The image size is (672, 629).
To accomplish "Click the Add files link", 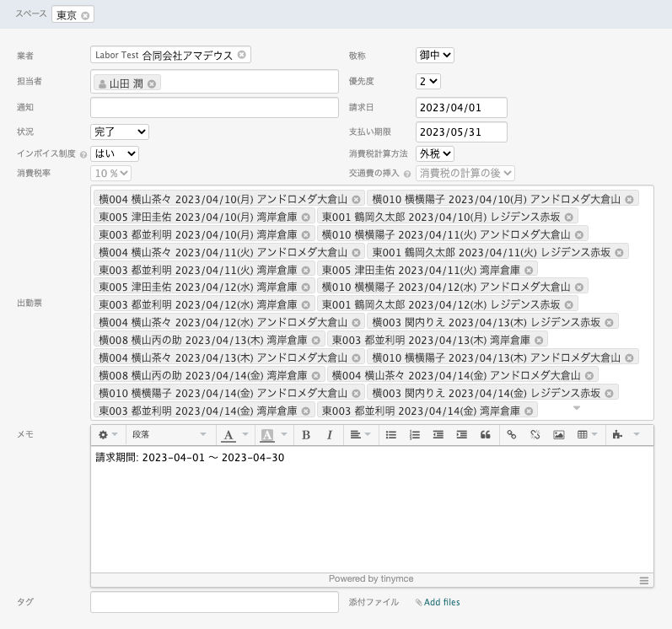I will pos(442,602).
